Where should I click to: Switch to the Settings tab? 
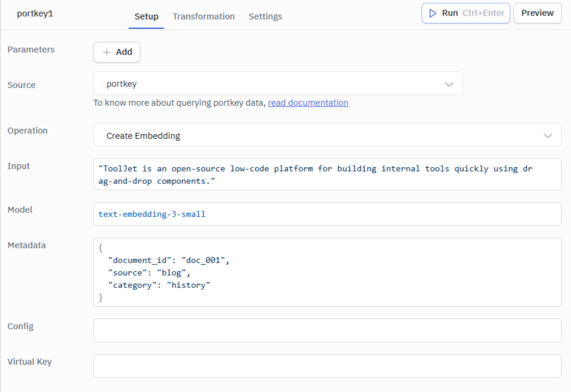(x=265, y=17)
